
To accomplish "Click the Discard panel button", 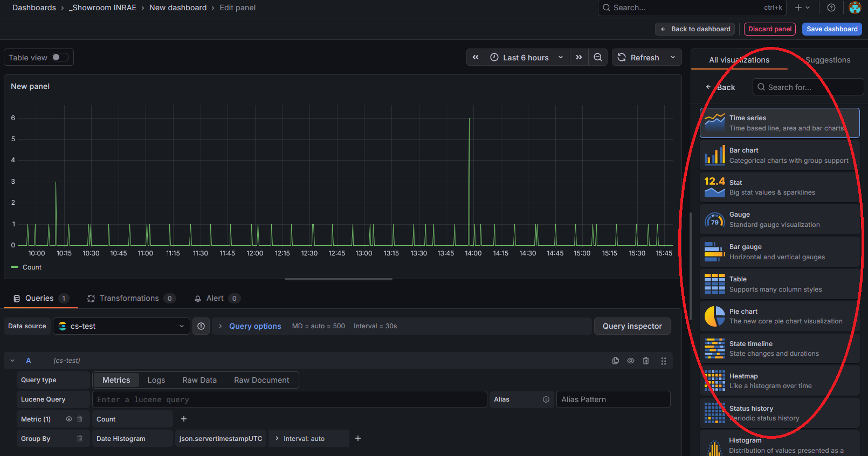I will [769, 29].
